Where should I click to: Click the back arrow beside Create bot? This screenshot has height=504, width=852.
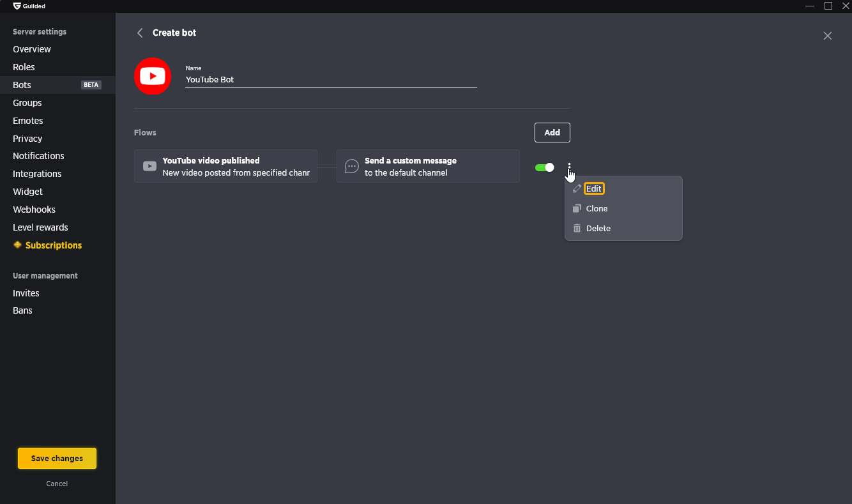tap(140, 33)
